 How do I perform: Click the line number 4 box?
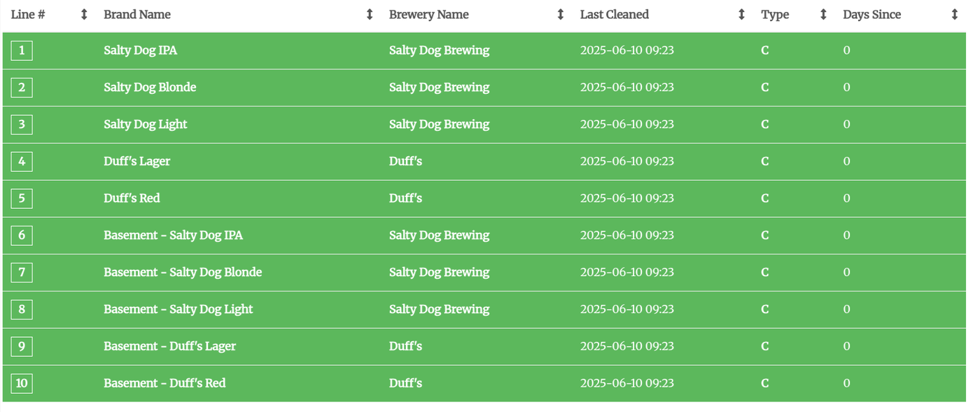tap(22, 162)
